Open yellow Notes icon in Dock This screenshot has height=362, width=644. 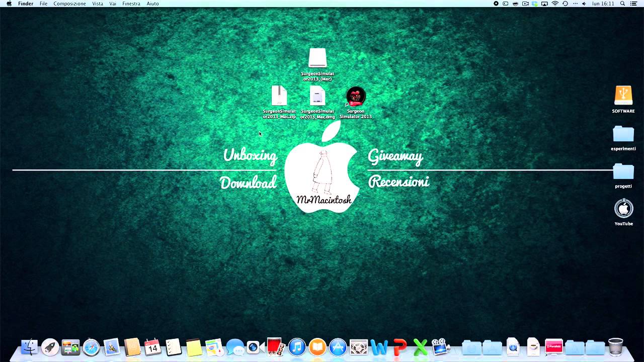pos(194,347)
